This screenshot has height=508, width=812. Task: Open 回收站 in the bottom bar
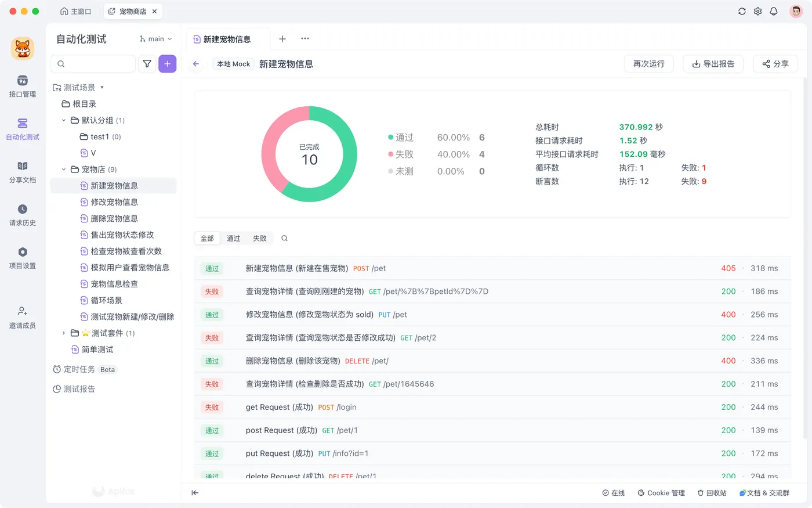coord(712,493)
